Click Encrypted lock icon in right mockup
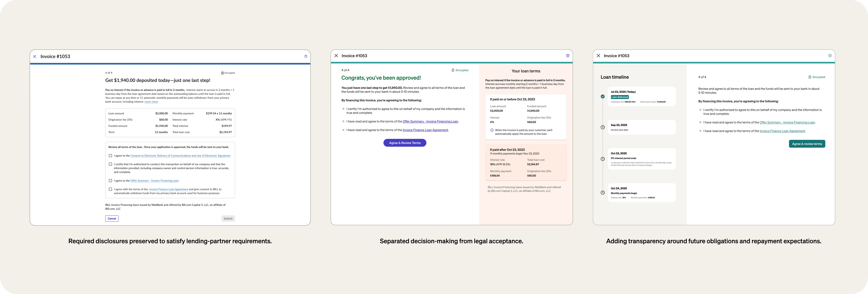Image resolution: width=868 pixels, height=294 pixels. click(810, 77)
